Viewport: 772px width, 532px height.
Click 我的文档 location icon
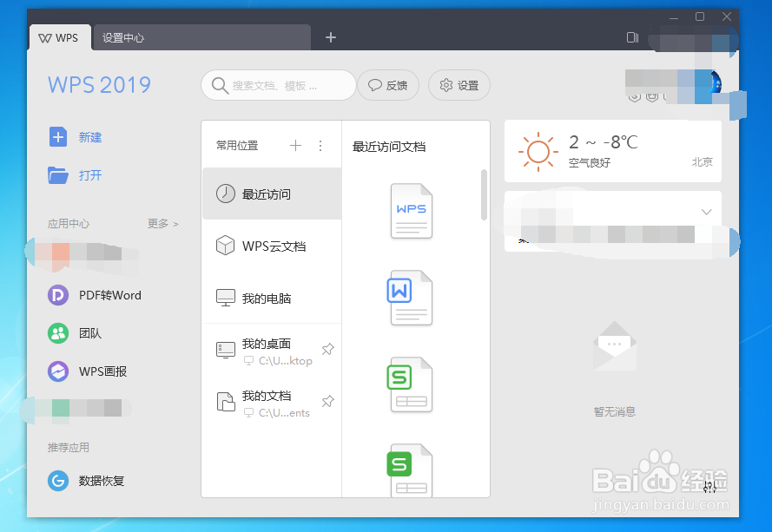coord(226,402)
